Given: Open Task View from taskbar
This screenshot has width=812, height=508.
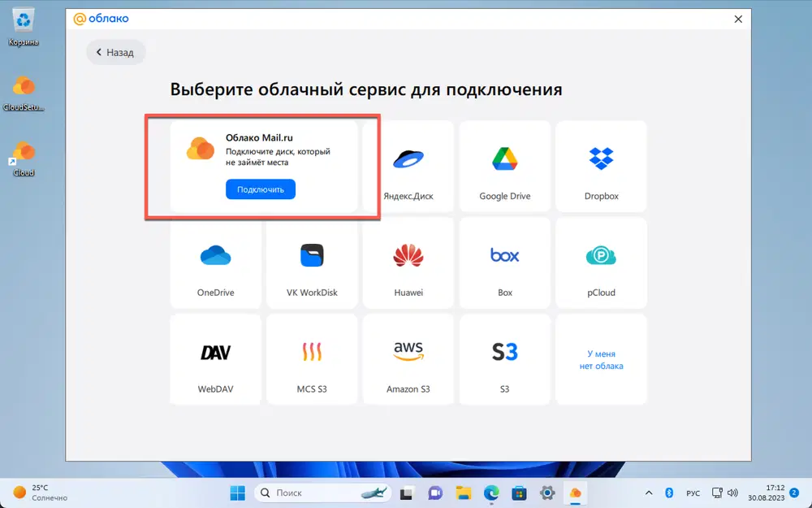Looking at the screenshot, I should [407, 493].
